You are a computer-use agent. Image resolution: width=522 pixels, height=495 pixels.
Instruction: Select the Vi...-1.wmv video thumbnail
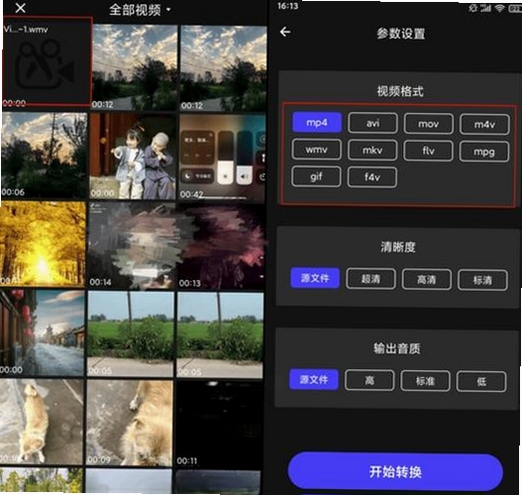tap(47, 61)
